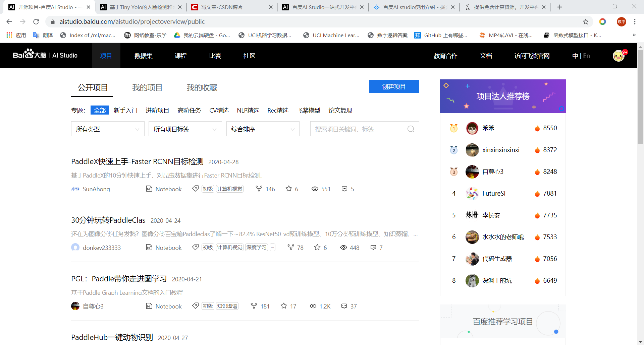Click the comment icon on PaddleX project
Image resolution: width=644 pixels, height=345 pixels.
344,189
